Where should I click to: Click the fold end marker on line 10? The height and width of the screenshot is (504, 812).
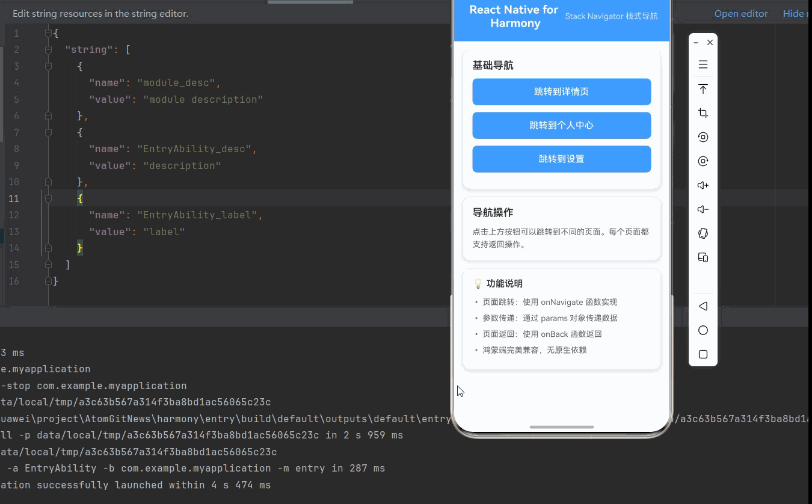coord(48,182)
